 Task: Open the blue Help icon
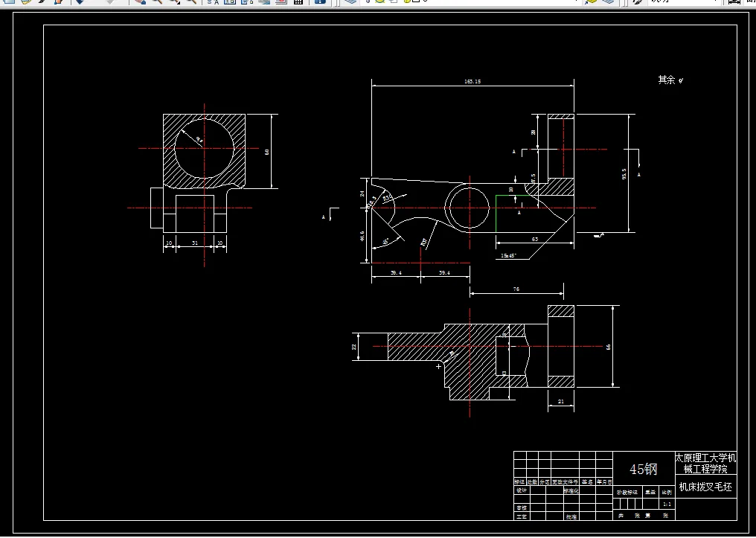[320, 1]
